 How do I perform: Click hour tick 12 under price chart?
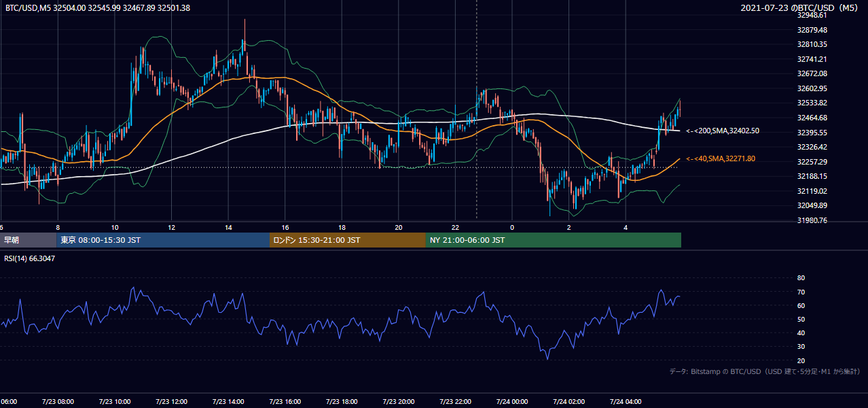[x=171, y=227]
